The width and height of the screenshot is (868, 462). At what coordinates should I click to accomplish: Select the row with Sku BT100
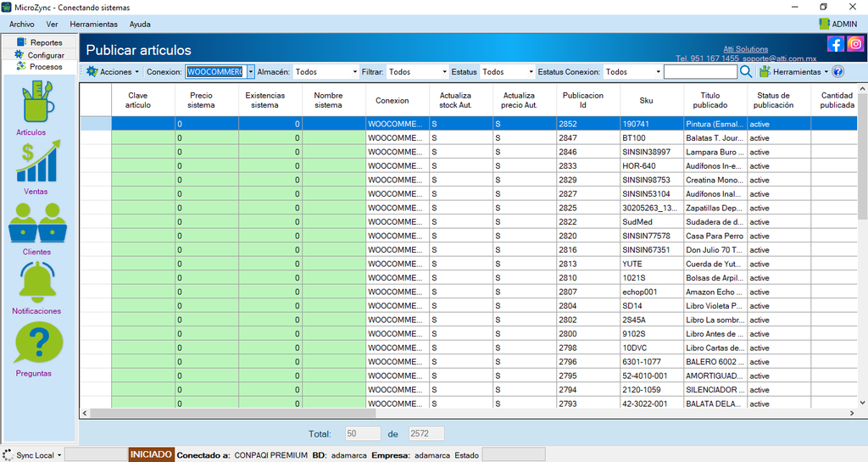click(469, 138)
